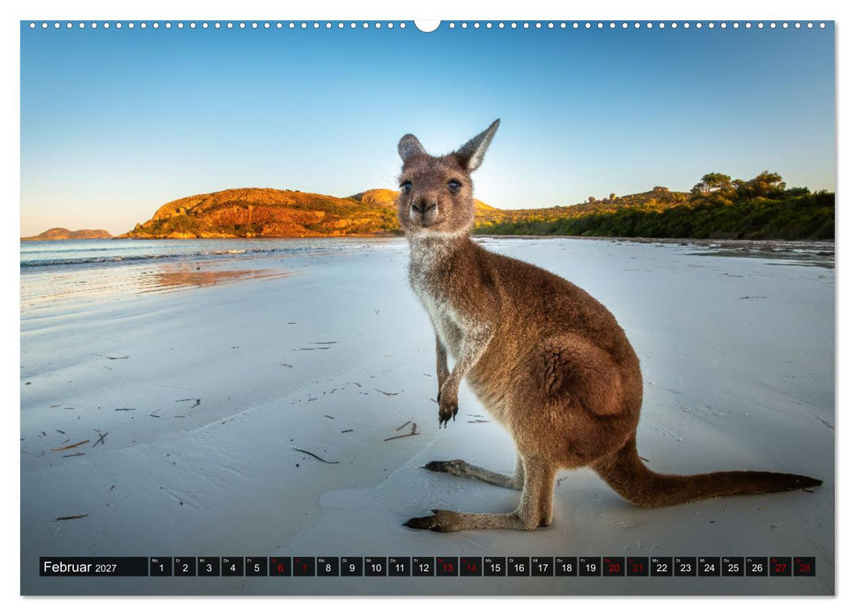This screenshot has height=616, width=855.
Task: Click day 17 in the date row
Action: tap(542, 567)
